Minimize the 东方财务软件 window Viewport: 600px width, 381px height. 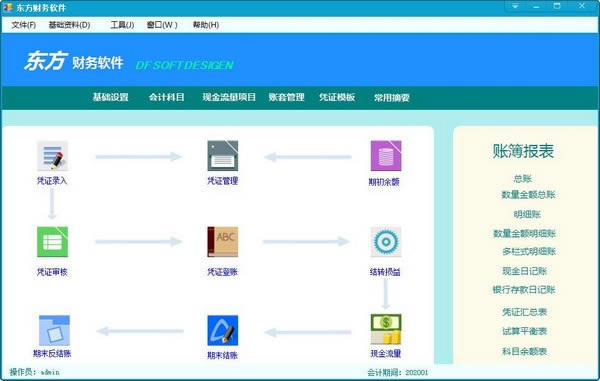536,6
